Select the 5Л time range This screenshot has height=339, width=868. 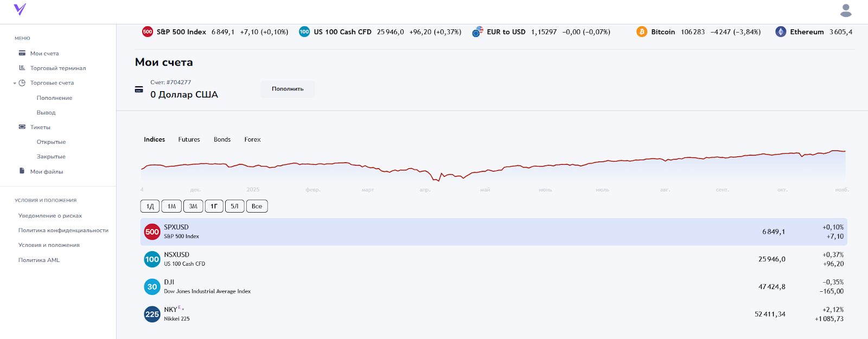click(234, 206)
